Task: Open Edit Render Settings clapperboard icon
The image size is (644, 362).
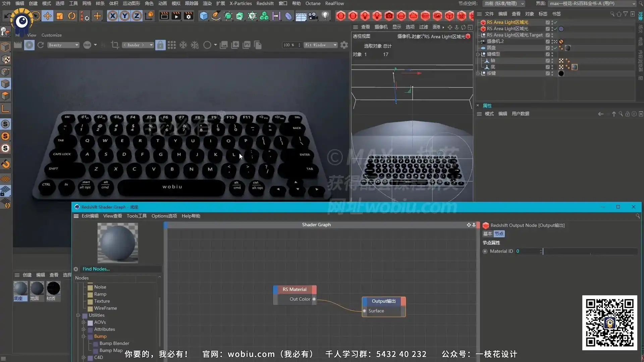Action: pyautogui.click(x=189, y=16)
